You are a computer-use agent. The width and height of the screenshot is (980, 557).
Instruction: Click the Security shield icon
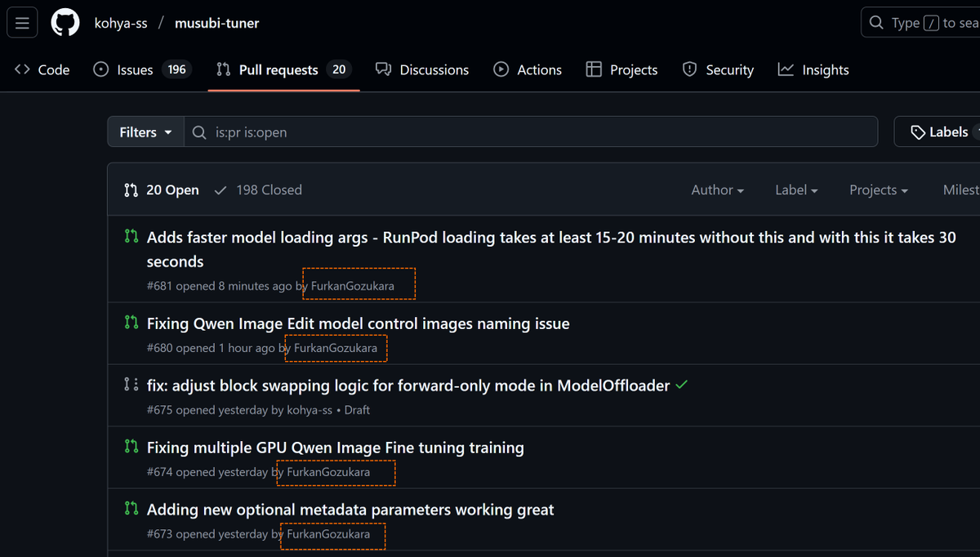[x=689, y=69]
